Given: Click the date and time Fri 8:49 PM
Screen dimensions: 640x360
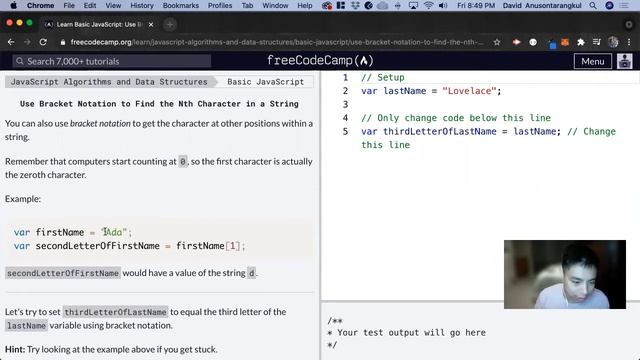Looking at the screenshot, I should [x=476, y=5].
